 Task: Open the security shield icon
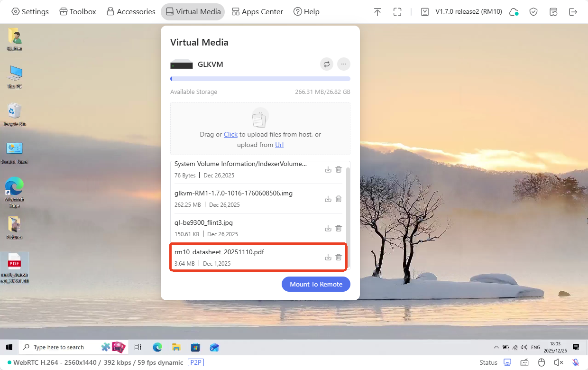(533, 12)
